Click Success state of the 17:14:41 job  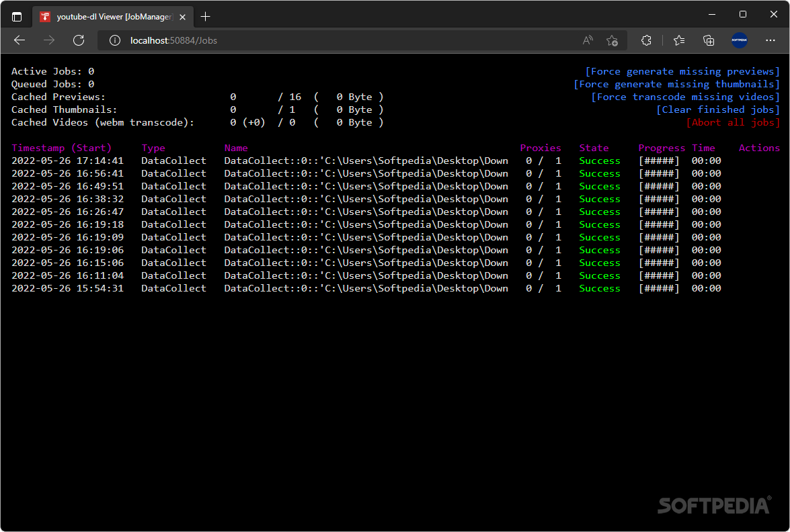[x=600, y=161]
